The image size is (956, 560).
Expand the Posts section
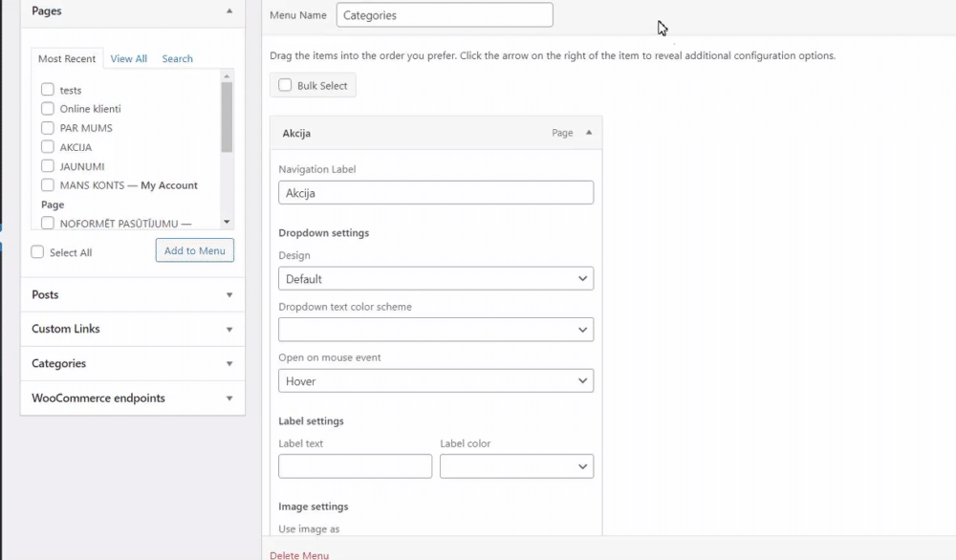tap(229, 295)
